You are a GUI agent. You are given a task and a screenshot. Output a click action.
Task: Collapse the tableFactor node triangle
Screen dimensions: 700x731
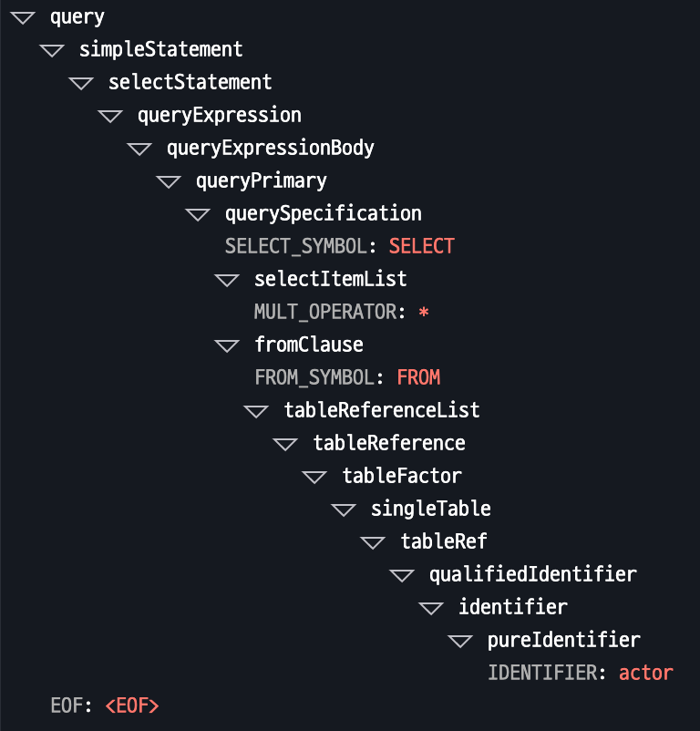pyautogui.click(x=315, y=477)
